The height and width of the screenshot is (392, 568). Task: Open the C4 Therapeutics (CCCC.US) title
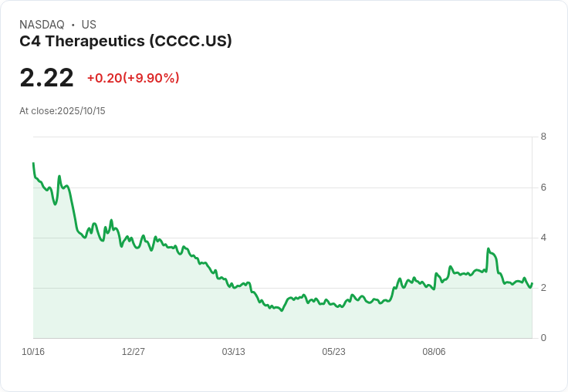point(126,42)
